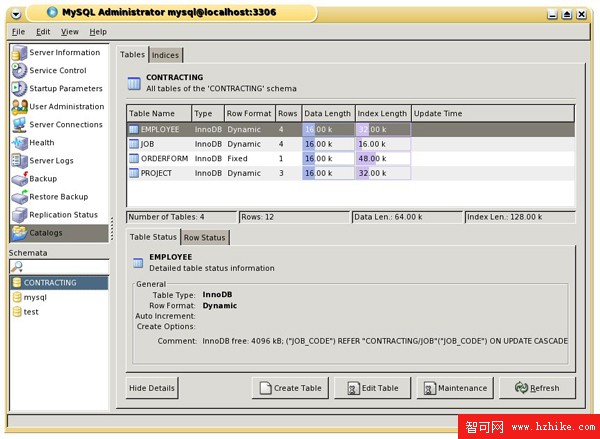The height and width of the screenshot is (439, 600).
Task: Open Restore Backup drive icon
Action: (19, 197)
